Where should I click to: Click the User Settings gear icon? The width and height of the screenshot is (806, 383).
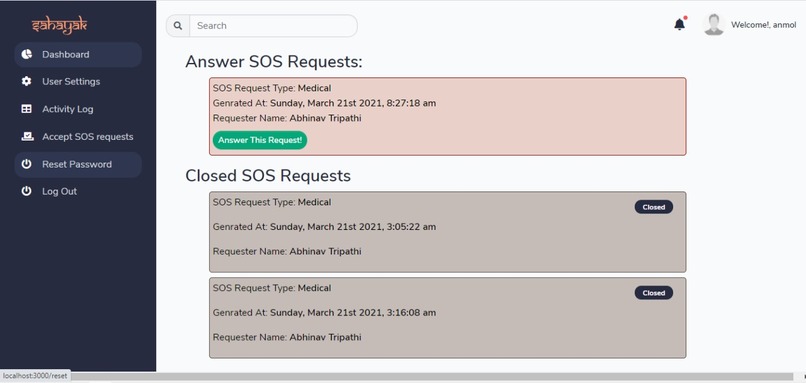26,81
